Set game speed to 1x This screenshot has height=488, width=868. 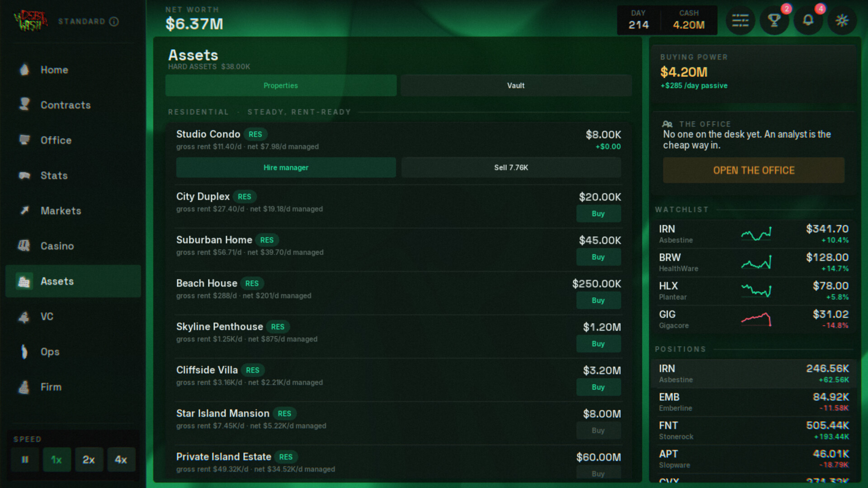click(57, 460)
